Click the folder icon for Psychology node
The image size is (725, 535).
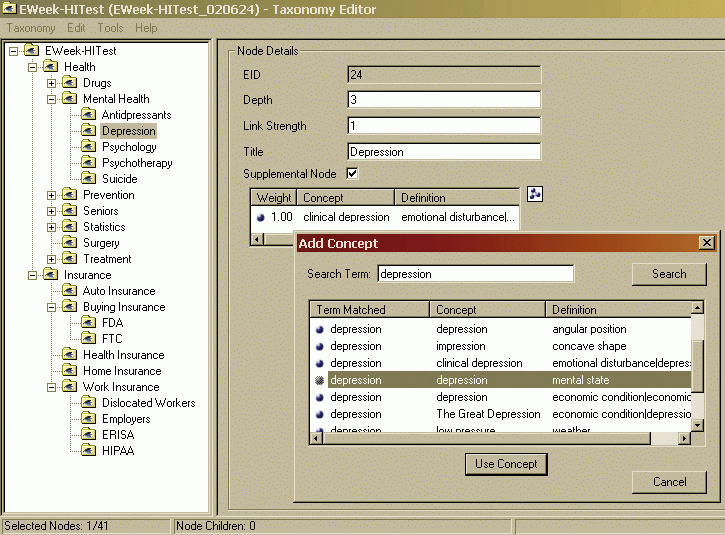pos(89,147)
